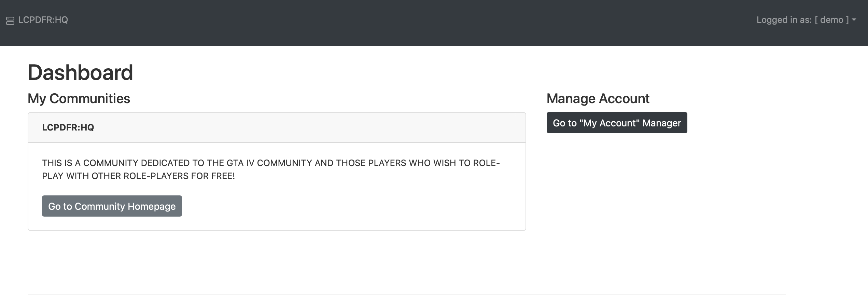Image resolution: width=868 pixels, height=302 pixels.
Task: Open the Go to "My Account" Manager button
Action: 617,123
